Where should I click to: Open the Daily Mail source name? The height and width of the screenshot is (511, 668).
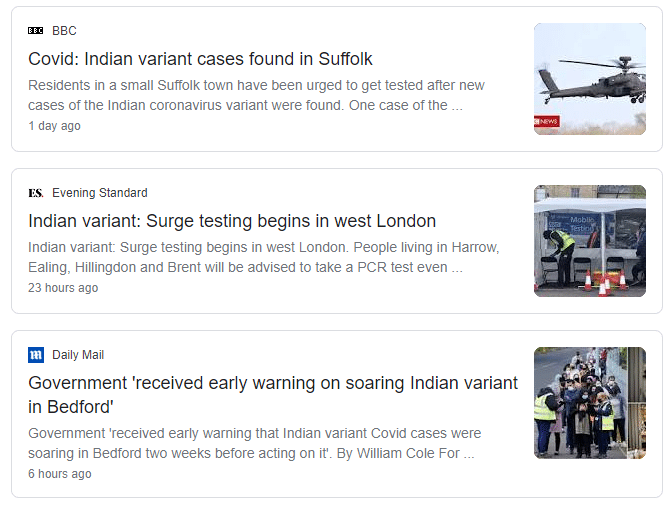click(x=78, y=355)
